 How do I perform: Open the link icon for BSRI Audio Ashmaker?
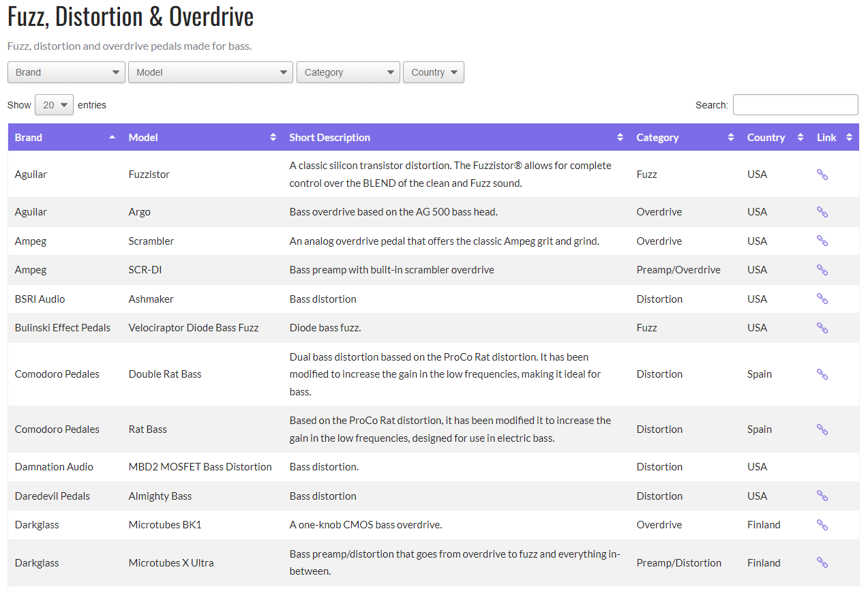[822, 299]
